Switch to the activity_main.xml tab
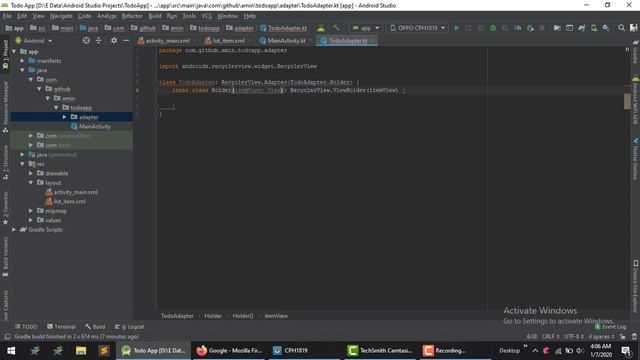640x360 pixels. pyautogui.click(x=164, y=41)
